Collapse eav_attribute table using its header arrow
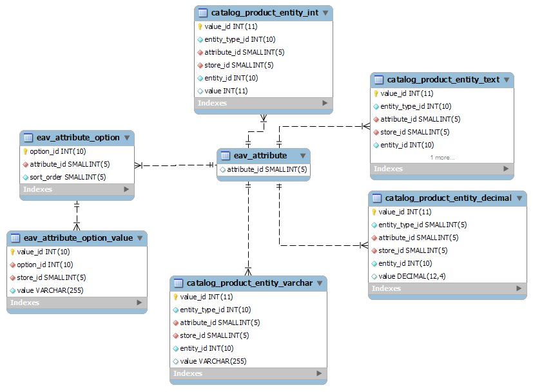 [303, 156]
